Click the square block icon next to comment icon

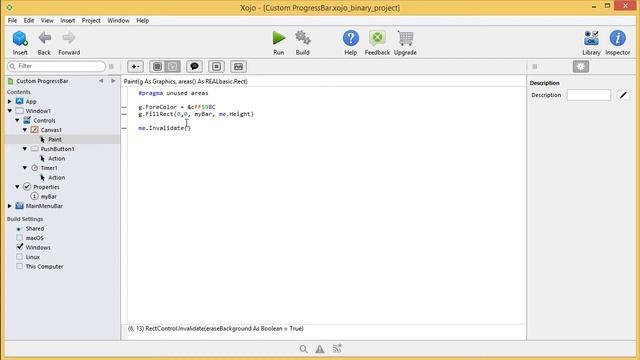[x=216, y=67]
